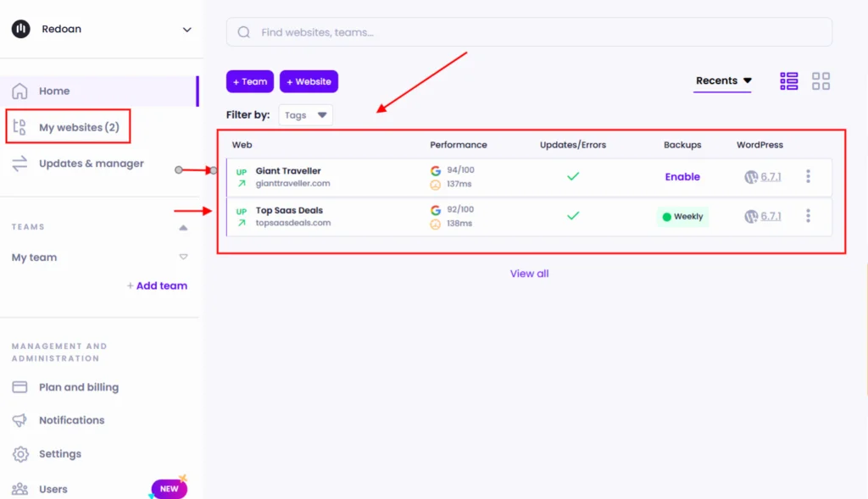Click the Settings gear icon in sidebar
This screenshot has width=868, height=499.
[x=20, y=454]
